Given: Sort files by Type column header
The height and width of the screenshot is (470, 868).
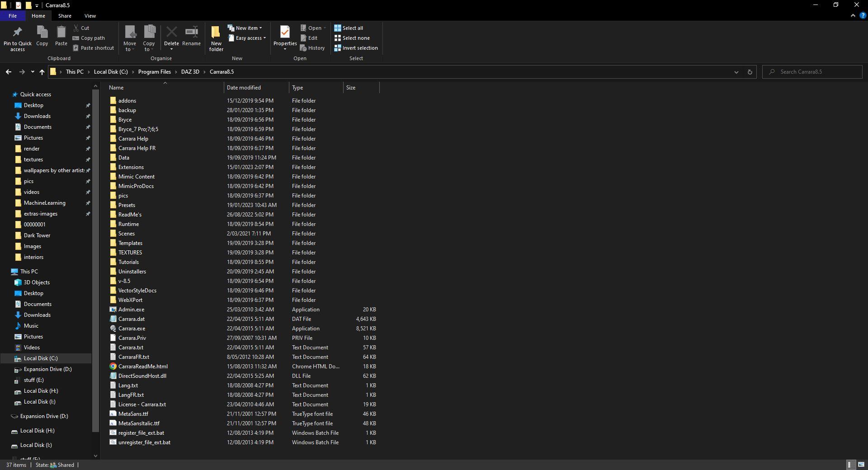Looking at the screenshot, I should (x=316, y=88).
